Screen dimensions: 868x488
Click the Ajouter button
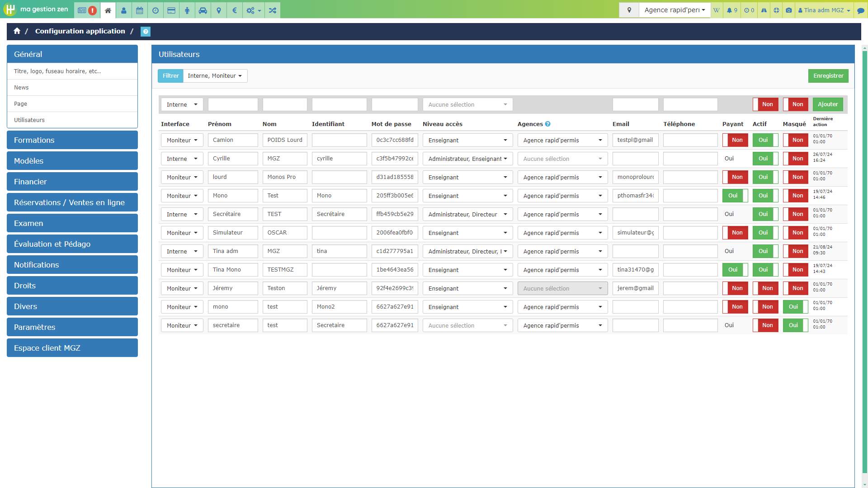click(x=827, y=104)
